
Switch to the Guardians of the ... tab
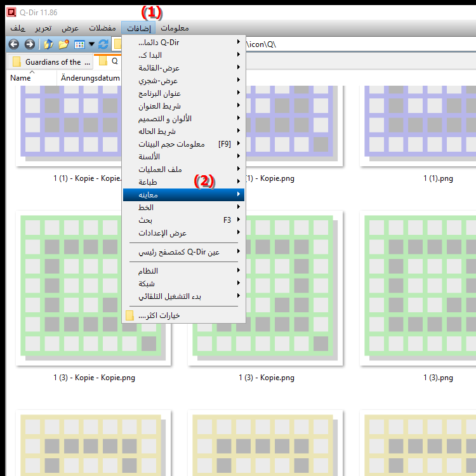click(x=50, y=62)
